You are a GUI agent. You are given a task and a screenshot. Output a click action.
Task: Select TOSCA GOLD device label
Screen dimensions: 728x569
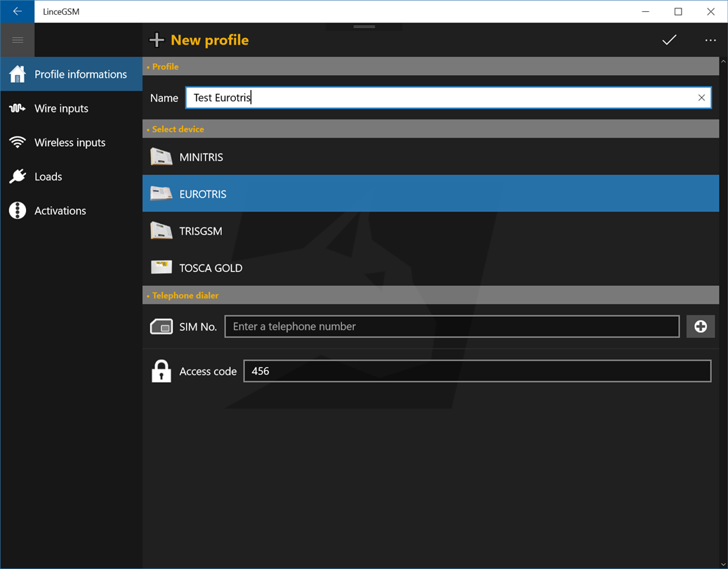pyautogui.click(x=211, y=268)
